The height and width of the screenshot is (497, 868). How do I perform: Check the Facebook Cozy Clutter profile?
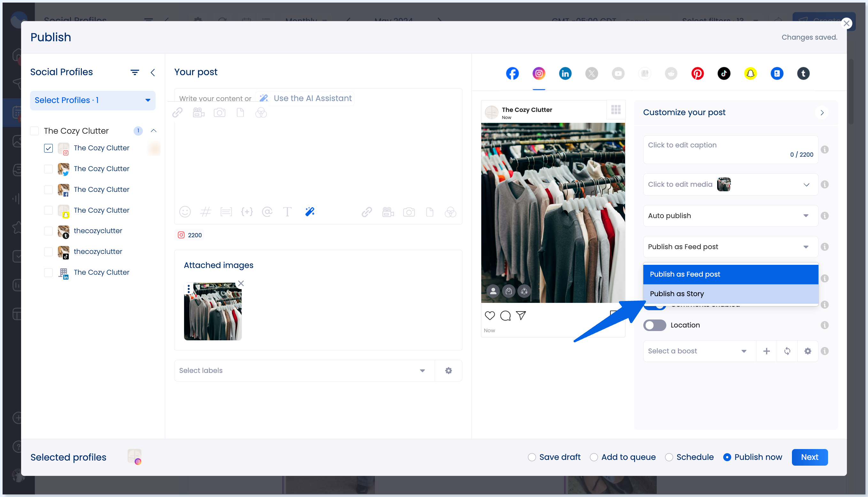coord(49,190)
